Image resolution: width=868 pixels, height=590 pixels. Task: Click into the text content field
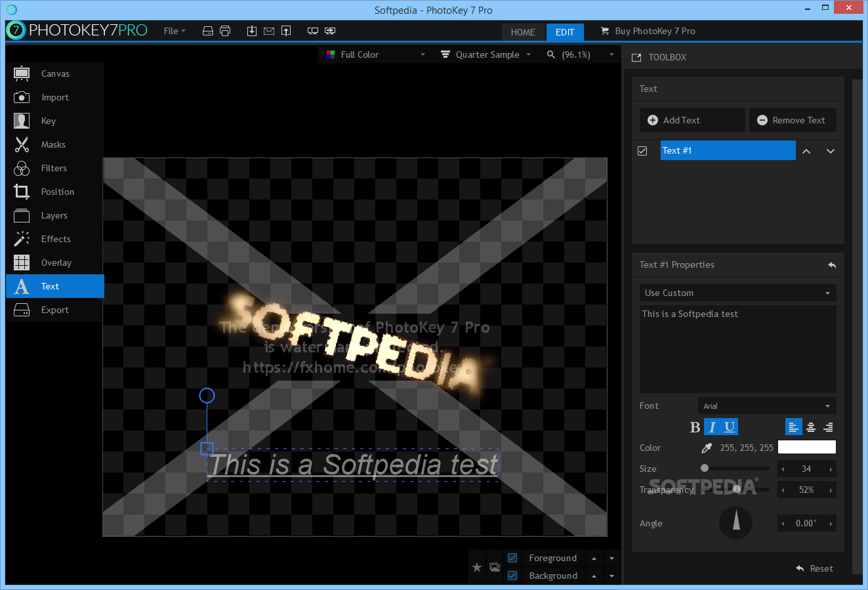738,349
